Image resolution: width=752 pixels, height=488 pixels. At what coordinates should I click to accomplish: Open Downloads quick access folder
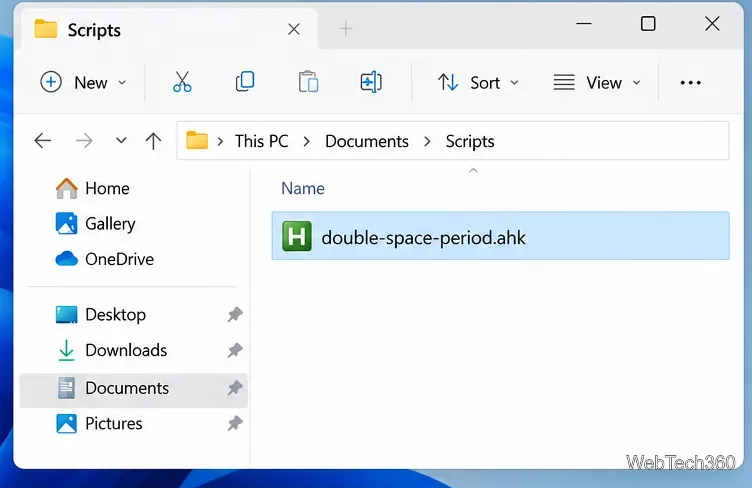[111, 350]
